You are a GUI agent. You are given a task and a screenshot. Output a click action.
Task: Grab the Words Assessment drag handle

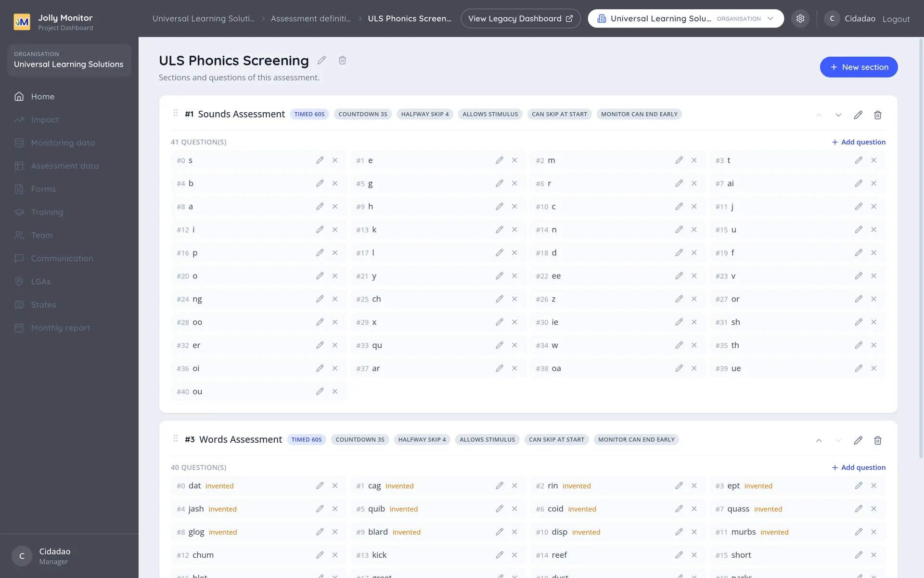[175, 439]
